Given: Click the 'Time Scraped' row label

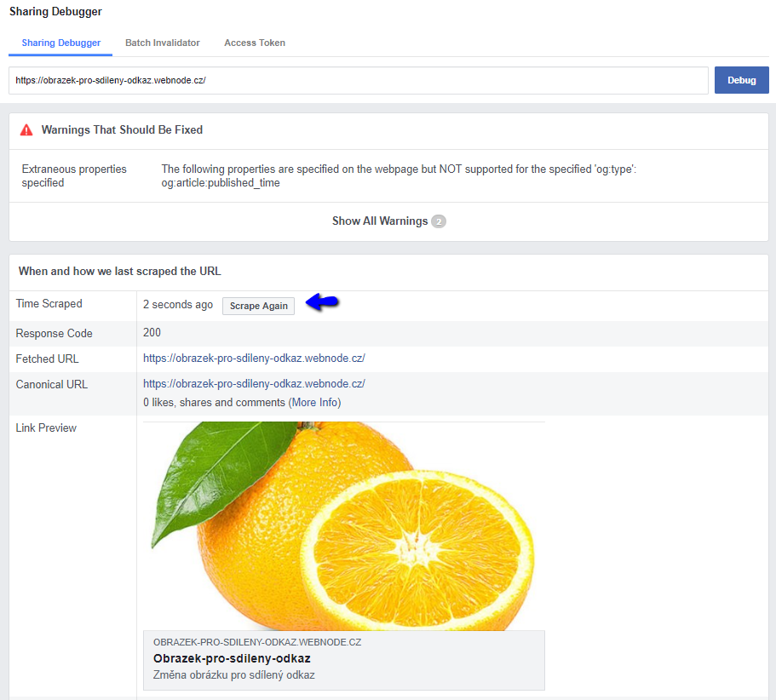Looking at the screenshot, I should click(49, 304).
